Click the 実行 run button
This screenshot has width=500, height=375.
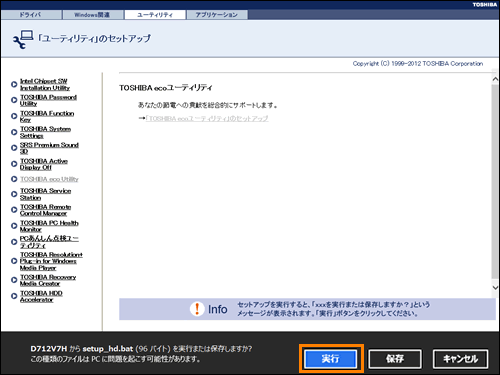(330, 359)
